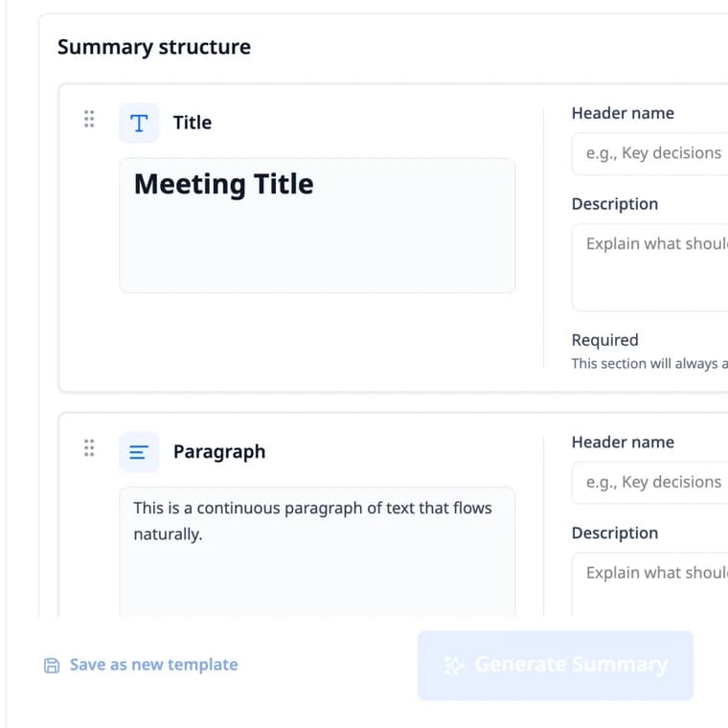Click the Header name label in Paragraph section

point(623,442)
